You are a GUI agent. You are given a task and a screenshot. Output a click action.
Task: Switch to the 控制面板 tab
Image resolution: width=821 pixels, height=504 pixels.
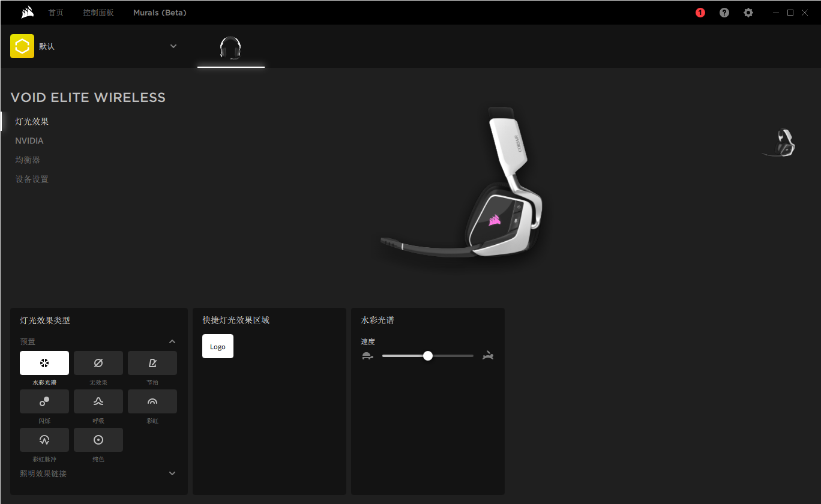click(x=98, y=13)
